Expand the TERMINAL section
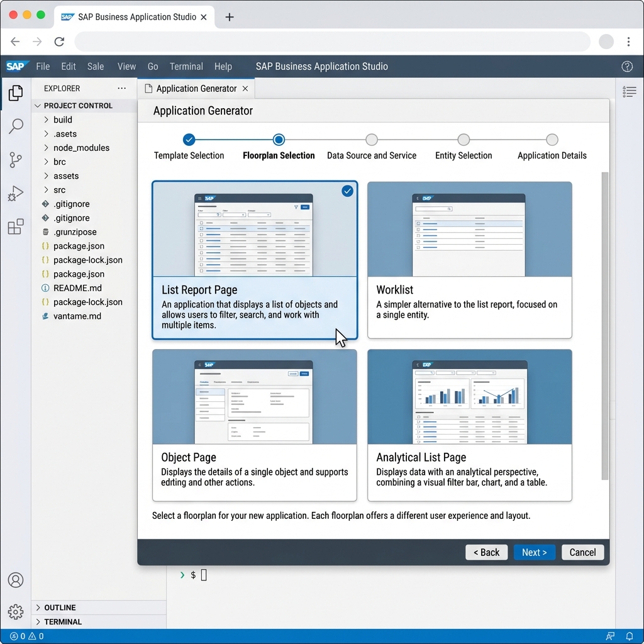The image size is (644, 644). click(x=38, y=621)
